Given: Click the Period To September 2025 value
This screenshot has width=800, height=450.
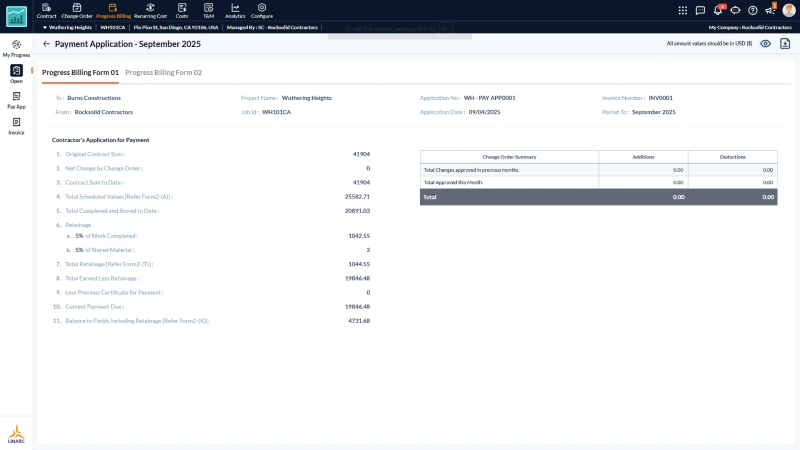Looking at the screenshot, I should click(x=654, y=112).
